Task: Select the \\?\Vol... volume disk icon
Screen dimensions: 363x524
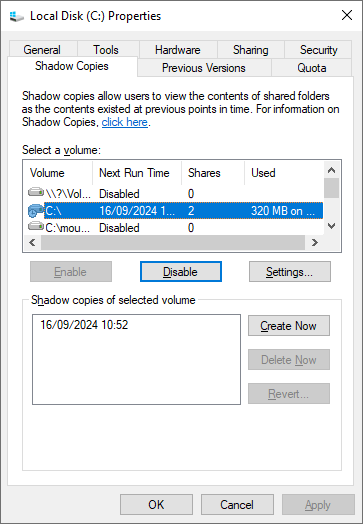Action: coord(36,193)
